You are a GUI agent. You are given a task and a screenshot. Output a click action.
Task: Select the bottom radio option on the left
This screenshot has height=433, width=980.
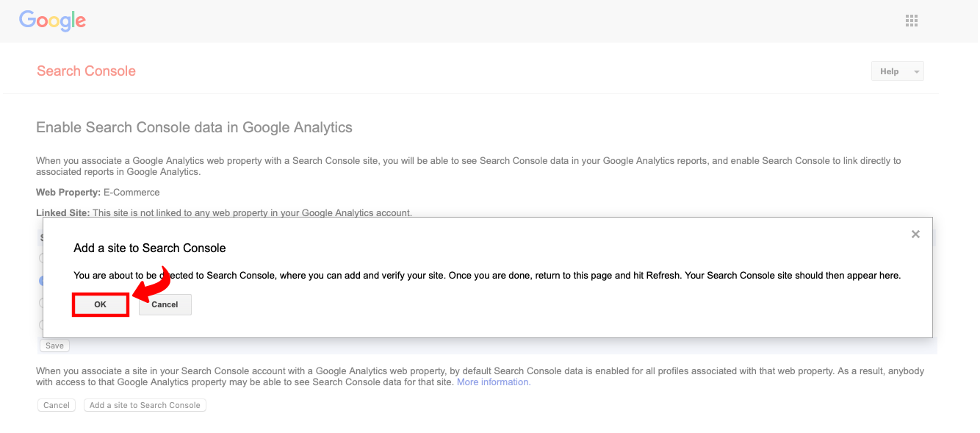43,325
